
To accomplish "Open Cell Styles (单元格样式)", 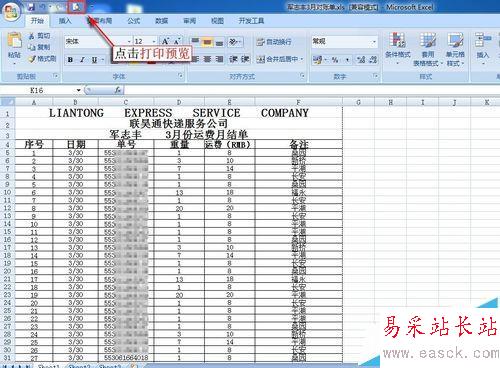I will tap(455, 49).
